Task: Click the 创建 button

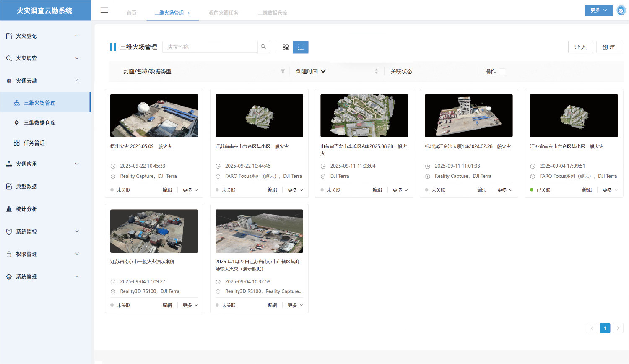Action: pos(608,47)
